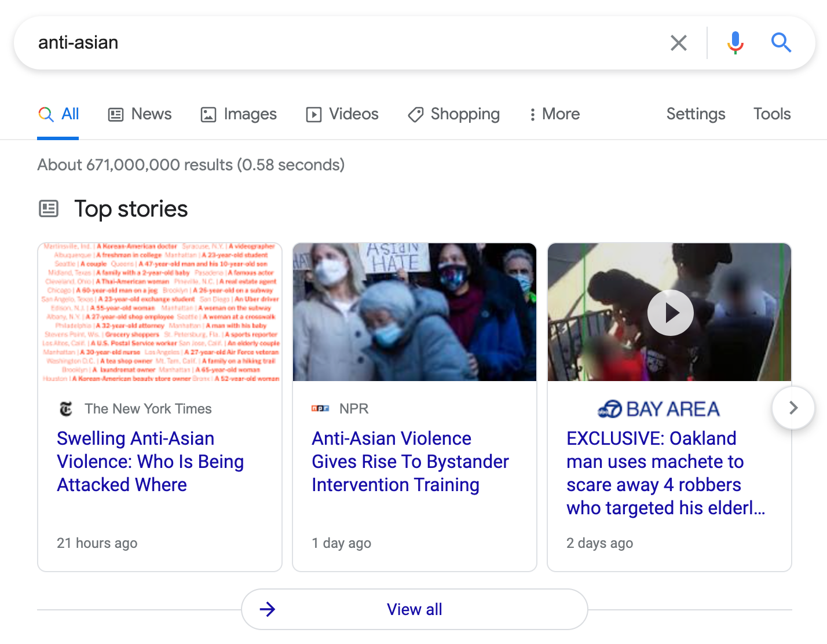827x644 pixels.
Task: Click the arrow icon beside View all
Action: coord(268,609)
